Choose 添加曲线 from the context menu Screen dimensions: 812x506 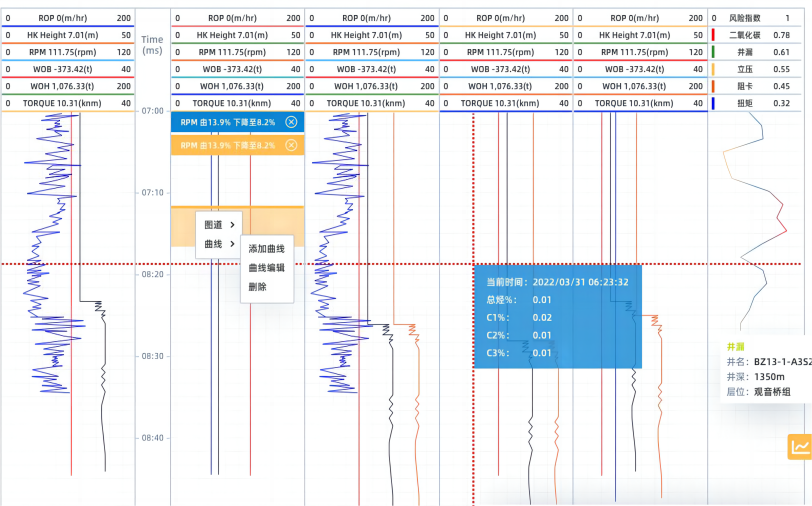pos(266,248)
